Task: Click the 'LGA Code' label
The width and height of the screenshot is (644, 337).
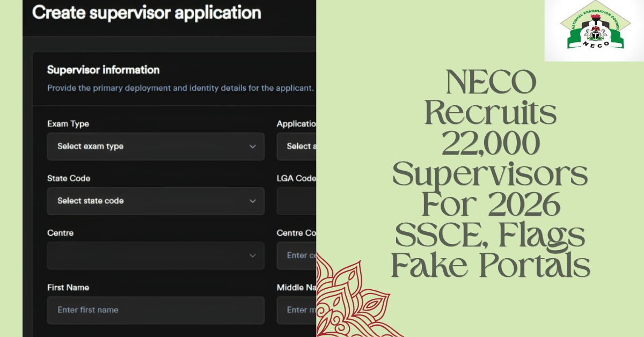Action: coord(296,178)
